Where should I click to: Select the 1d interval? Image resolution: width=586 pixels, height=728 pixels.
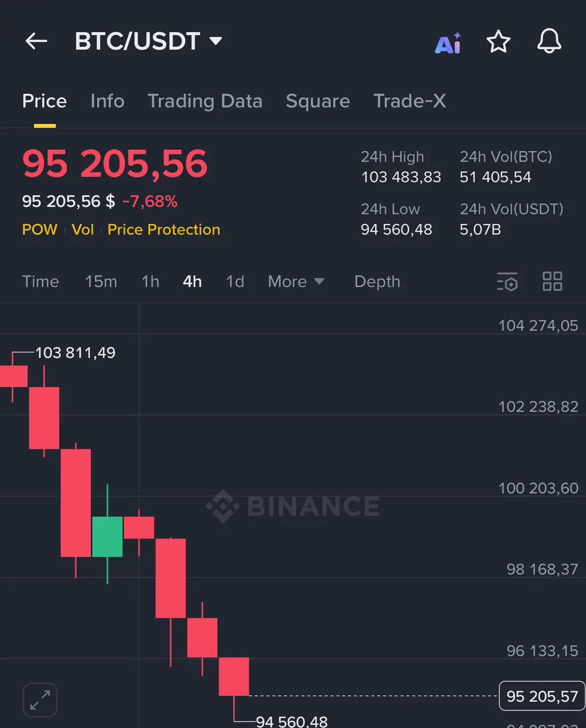(x=235, y=282)
